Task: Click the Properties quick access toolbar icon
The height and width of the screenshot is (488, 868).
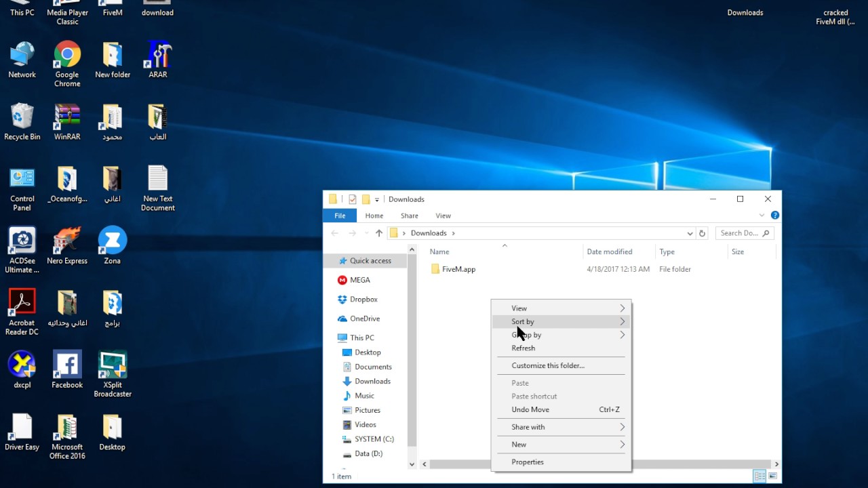Action: point(352,199)
